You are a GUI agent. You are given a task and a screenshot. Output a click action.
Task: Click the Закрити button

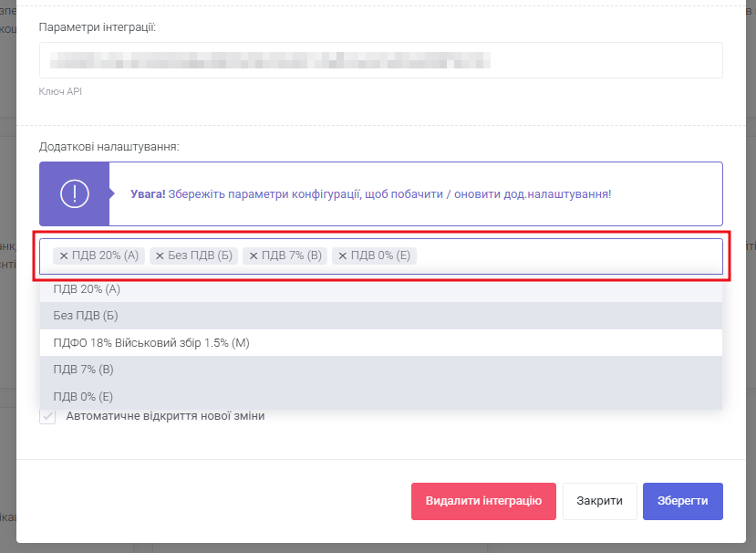pyautogui.click(x=599, y=501)
